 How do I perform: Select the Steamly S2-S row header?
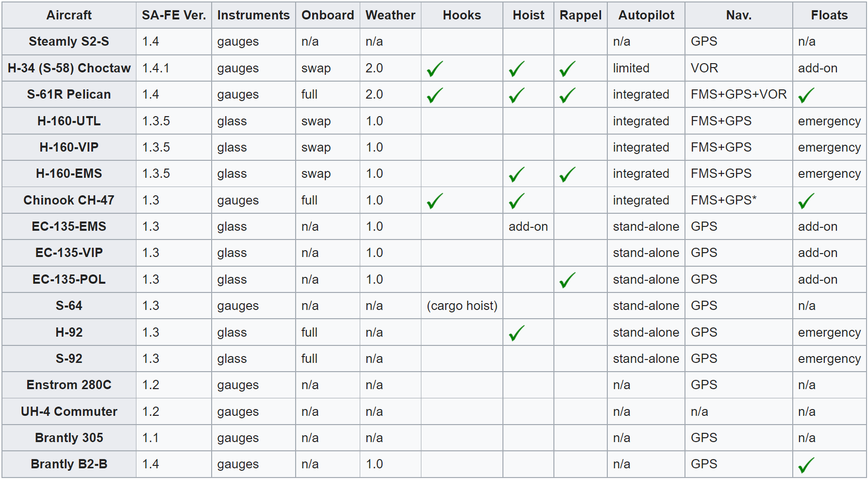pyautogui.click(x=69, y=41)
